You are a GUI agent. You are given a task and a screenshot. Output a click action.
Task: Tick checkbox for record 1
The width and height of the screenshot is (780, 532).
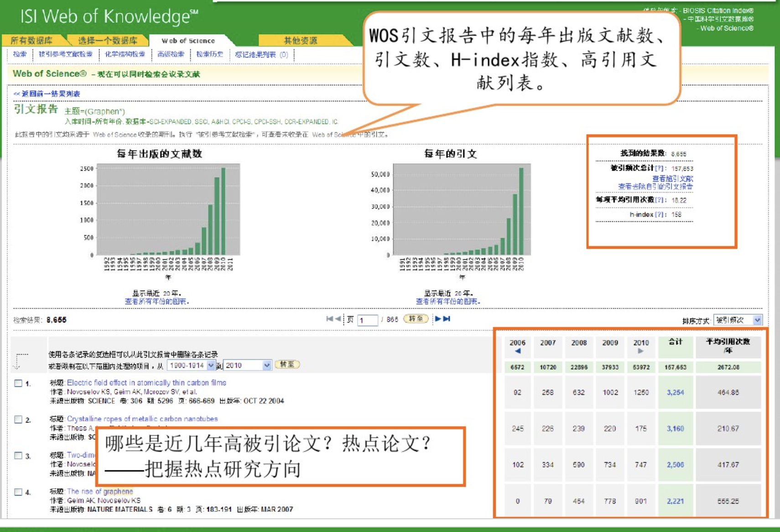coord(18,383)
